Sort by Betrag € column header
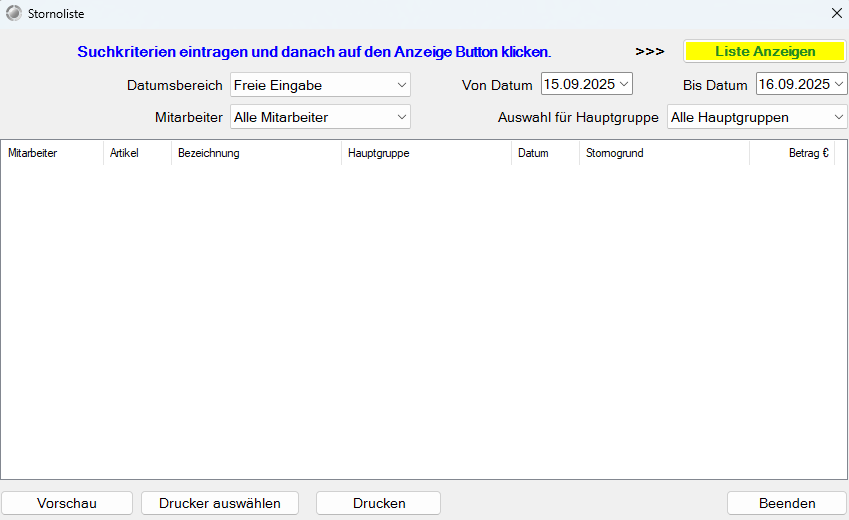The image size is (849, 520). (792, 153)
